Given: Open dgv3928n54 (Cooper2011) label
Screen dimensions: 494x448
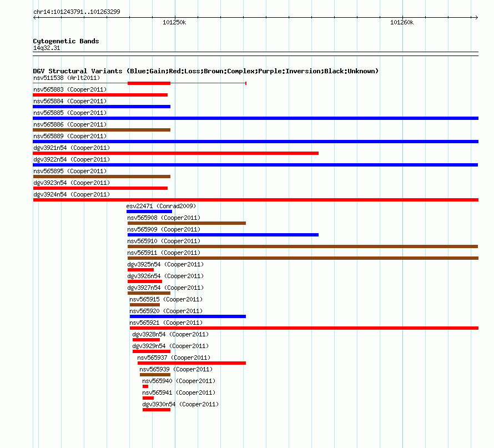Looking at the screenshot, I should pos(170,334).
